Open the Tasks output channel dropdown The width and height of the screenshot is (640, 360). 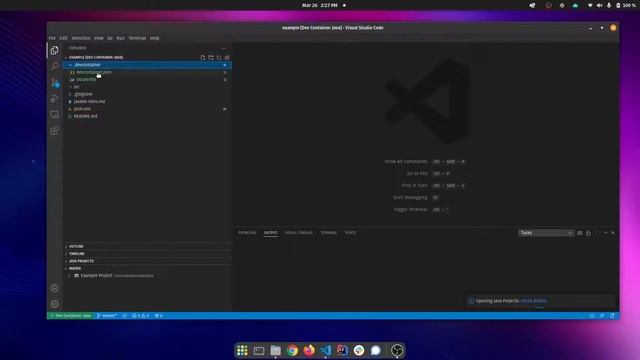point(546,233)
